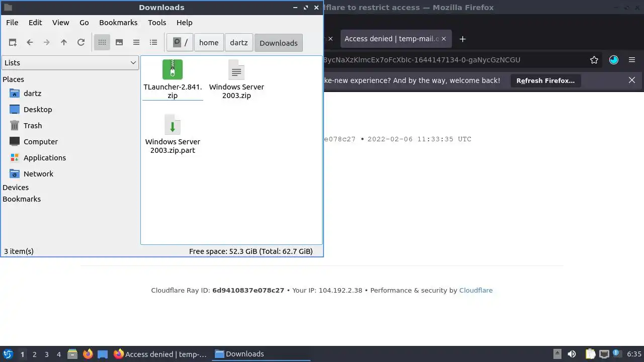The height and width of the screenshot is (362, 644).
Task: Open clipboard manager tray icon
Action: tap(590, 354)
